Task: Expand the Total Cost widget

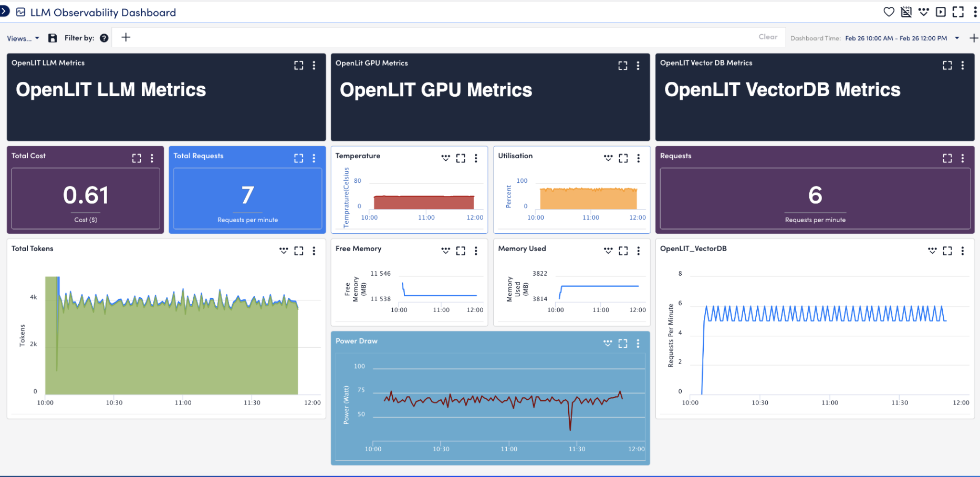Action: click(137, 158)
